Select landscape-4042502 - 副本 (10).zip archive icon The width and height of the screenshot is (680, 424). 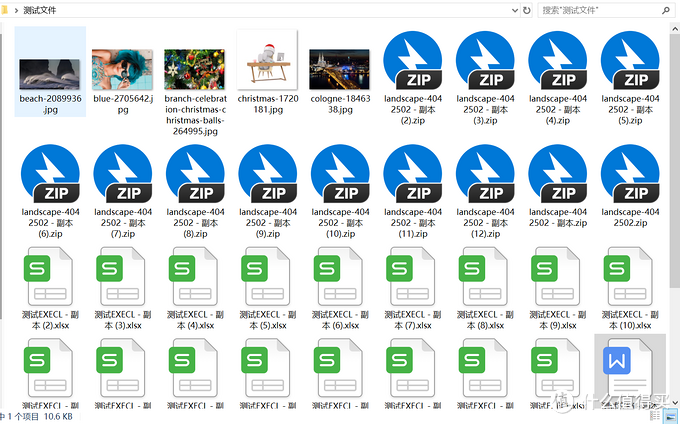pos(340,173)
